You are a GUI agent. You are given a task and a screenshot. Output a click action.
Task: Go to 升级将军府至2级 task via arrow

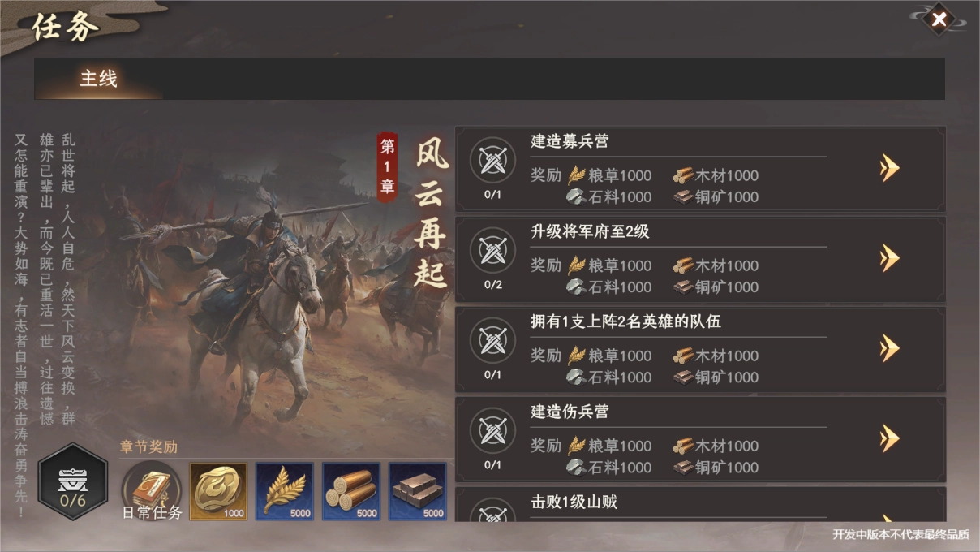(x=890, y=258)
